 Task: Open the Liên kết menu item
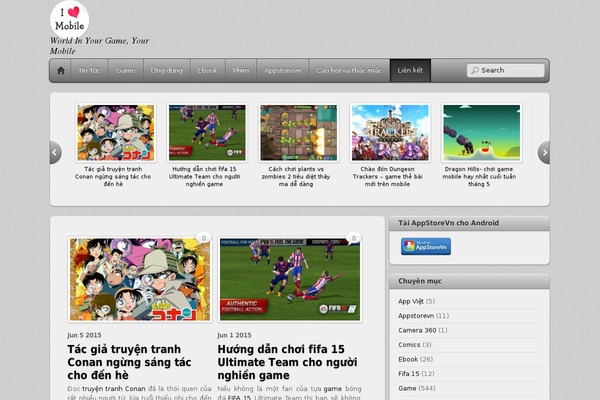(x=410, y=70)
